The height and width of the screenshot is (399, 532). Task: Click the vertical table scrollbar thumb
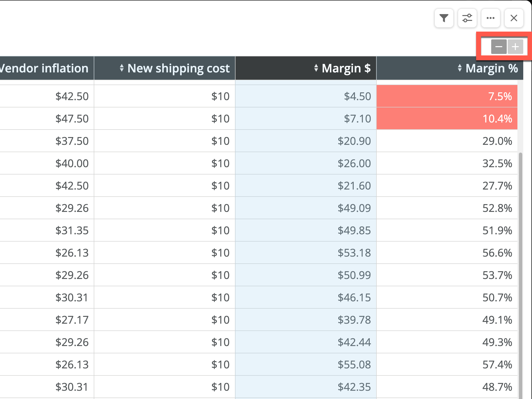click(x=520, y=275)
